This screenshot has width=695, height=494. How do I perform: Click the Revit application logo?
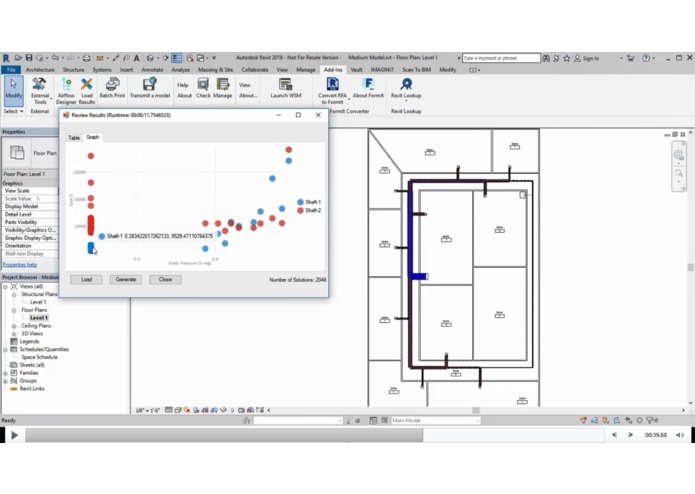tap(6, 58)
